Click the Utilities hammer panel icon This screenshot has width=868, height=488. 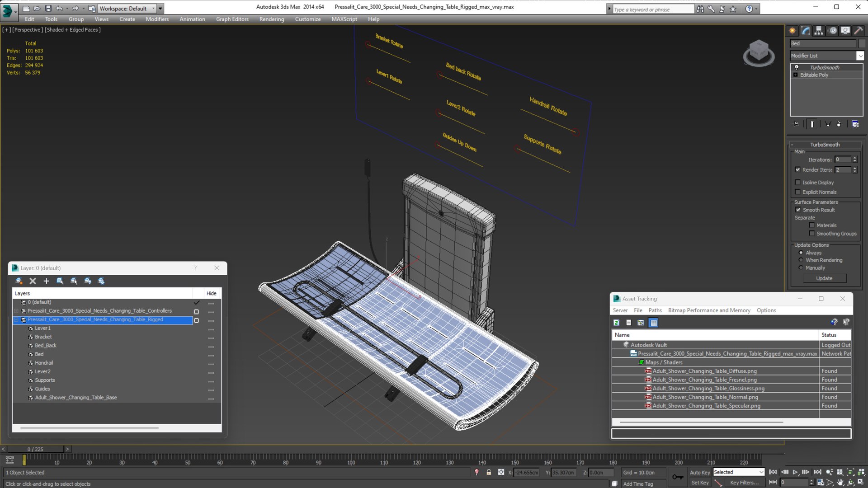pyautogui.click(x=859, y=31)
